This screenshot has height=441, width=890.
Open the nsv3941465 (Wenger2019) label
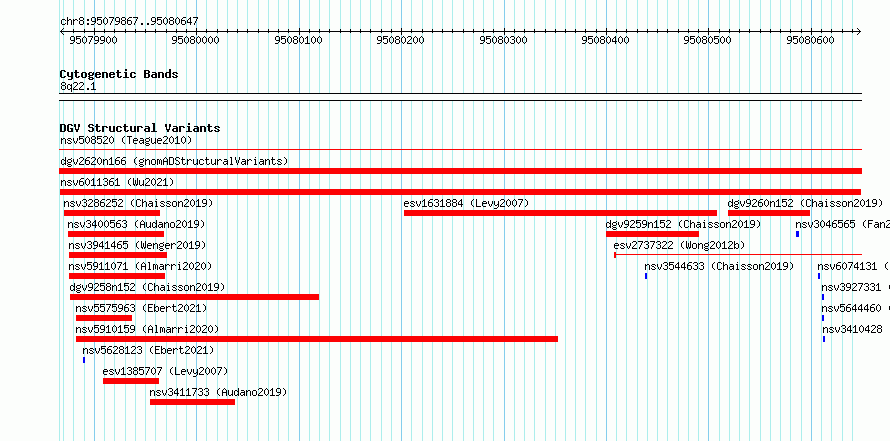coord(137,245)
